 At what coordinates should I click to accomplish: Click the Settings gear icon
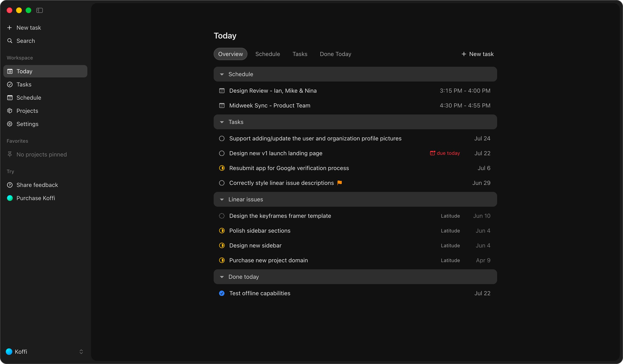click(10, 124)
